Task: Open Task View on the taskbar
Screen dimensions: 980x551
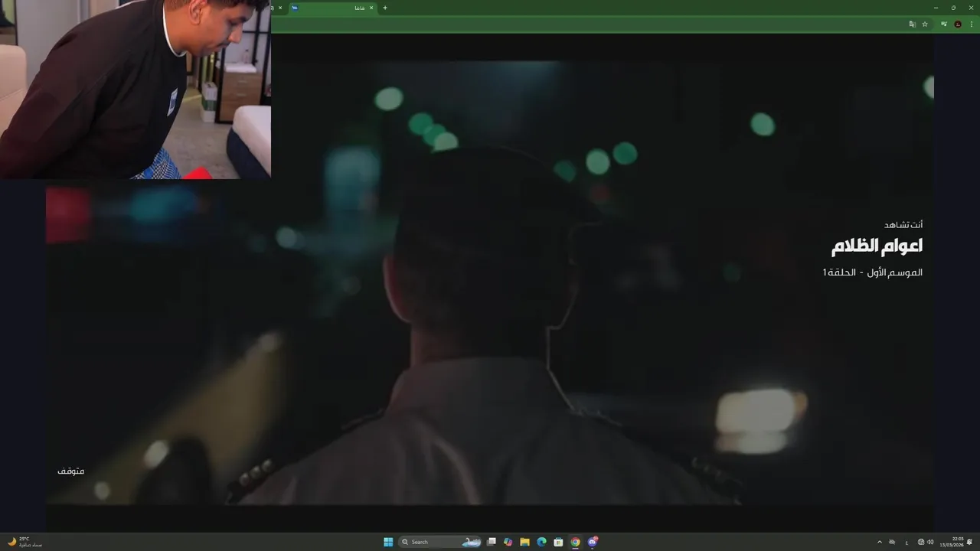Action: click(492, 542)
